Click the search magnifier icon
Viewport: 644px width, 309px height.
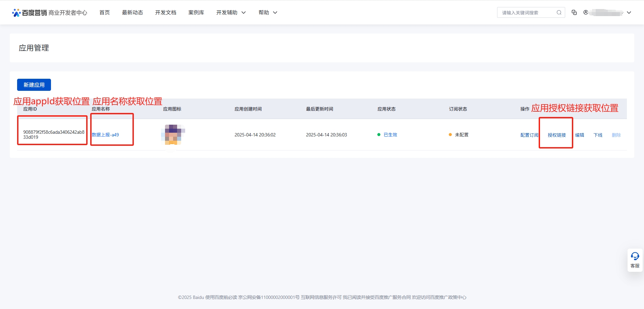(x=559, y=13)
